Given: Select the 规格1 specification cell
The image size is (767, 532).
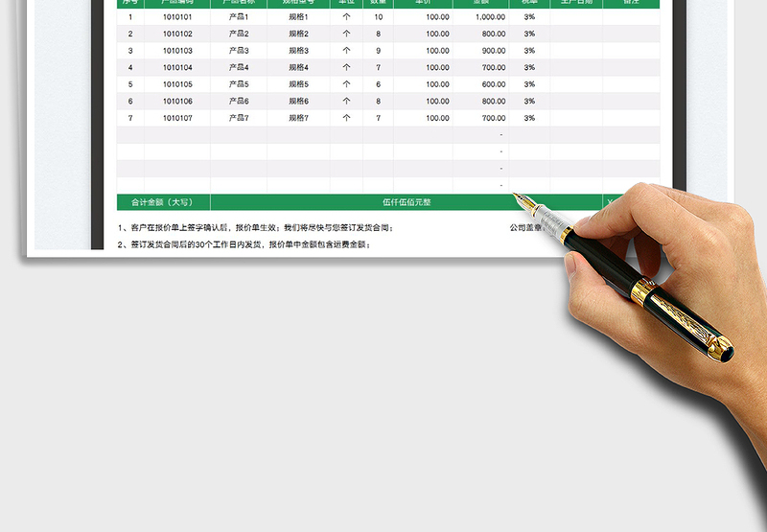Looking at the screenshot, I should click(298, 17).
